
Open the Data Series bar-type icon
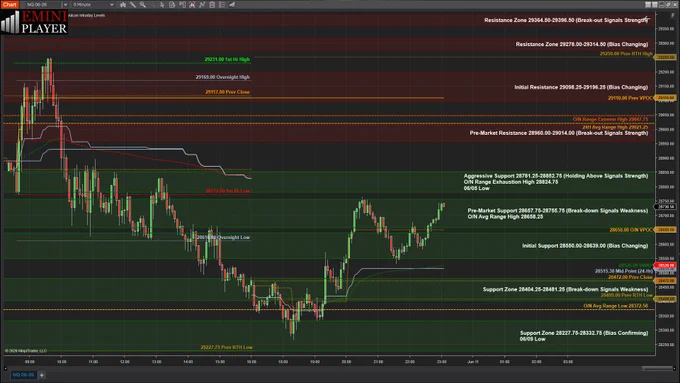(123, 4)
